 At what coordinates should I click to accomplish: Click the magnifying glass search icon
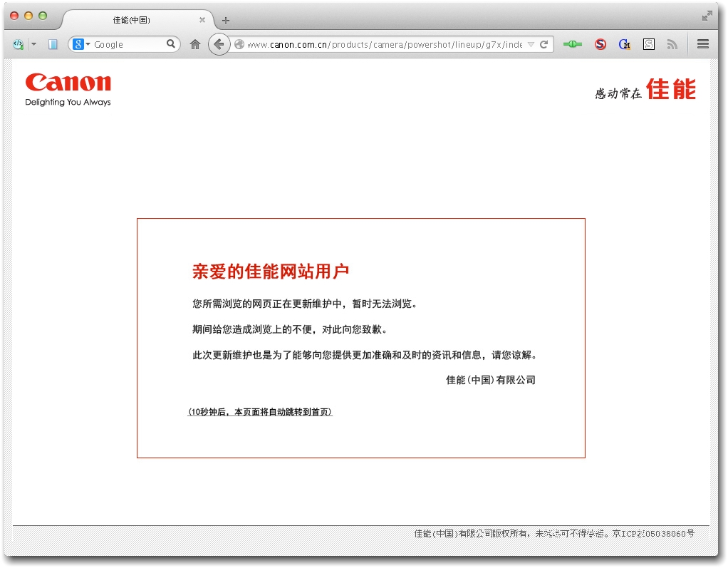pyautogui.click(x=171, y=43)
